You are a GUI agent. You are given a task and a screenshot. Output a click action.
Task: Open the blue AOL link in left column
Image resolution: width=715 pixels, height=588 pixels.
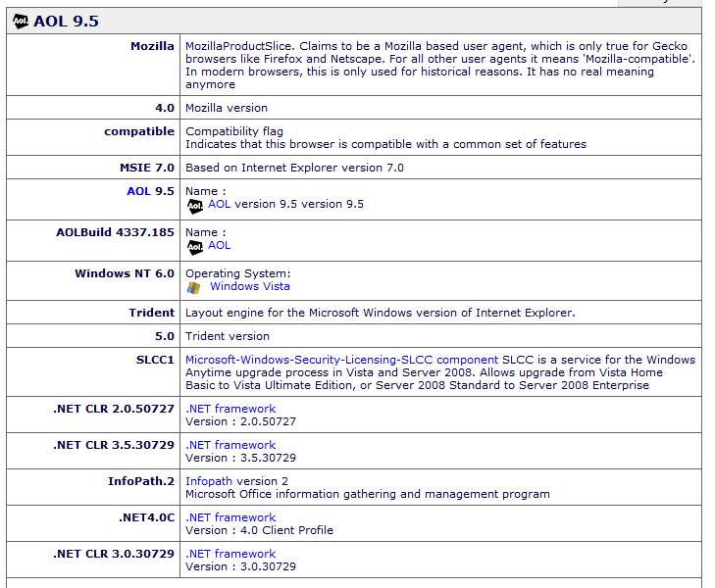(x=138, y=191)
